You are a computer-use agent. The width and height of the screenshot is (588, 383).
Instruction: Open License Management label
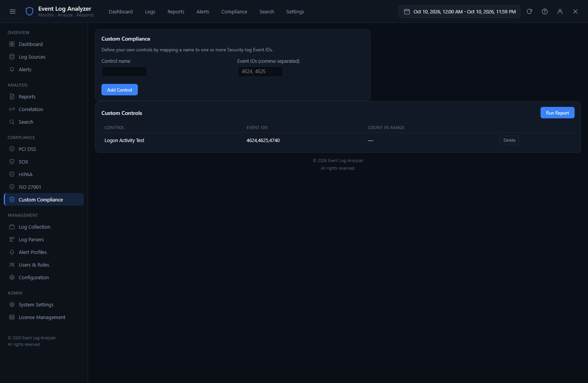click(x=42, y=317)
